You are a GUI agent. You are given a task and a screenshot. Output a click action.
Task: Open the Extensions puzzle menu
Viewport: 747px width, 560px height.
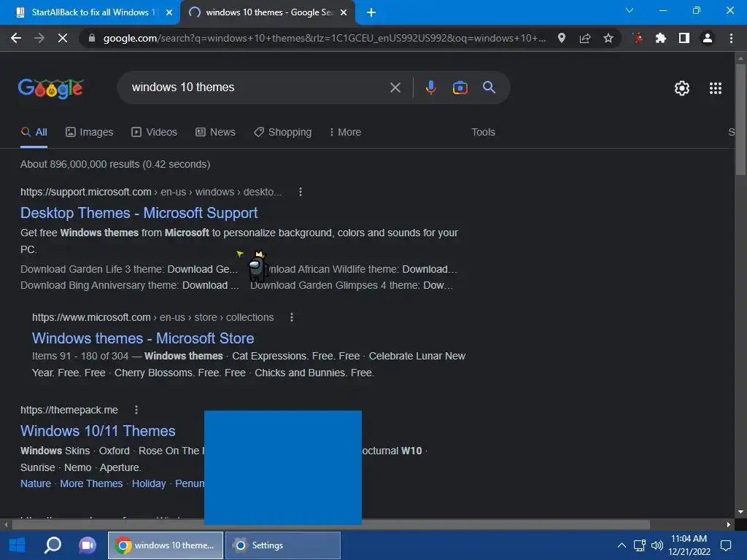pos(661,38)
